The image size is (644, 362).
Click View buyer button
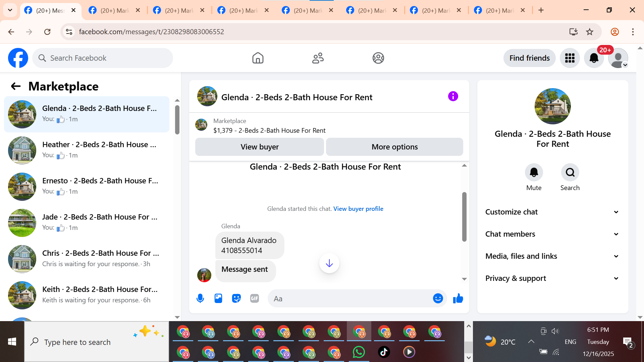click(x=260, y=147)
